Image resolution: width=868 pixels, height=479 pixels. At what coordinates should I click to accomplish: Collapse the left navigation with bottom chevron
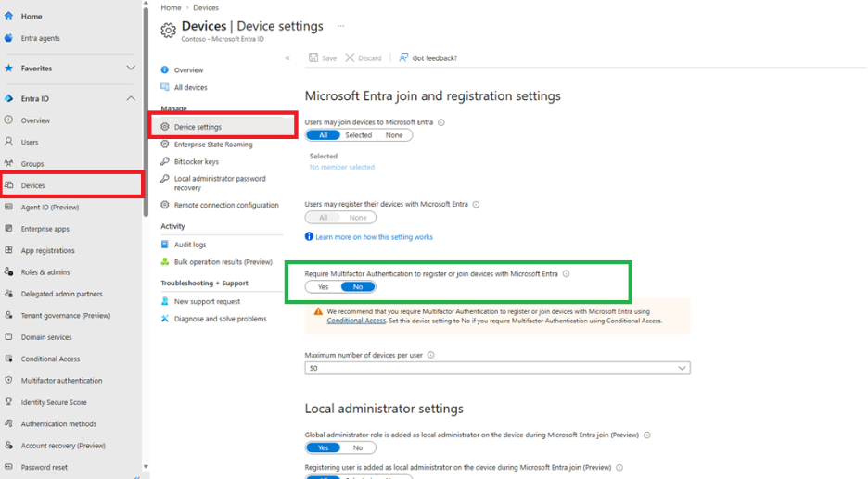click(136, 477)
